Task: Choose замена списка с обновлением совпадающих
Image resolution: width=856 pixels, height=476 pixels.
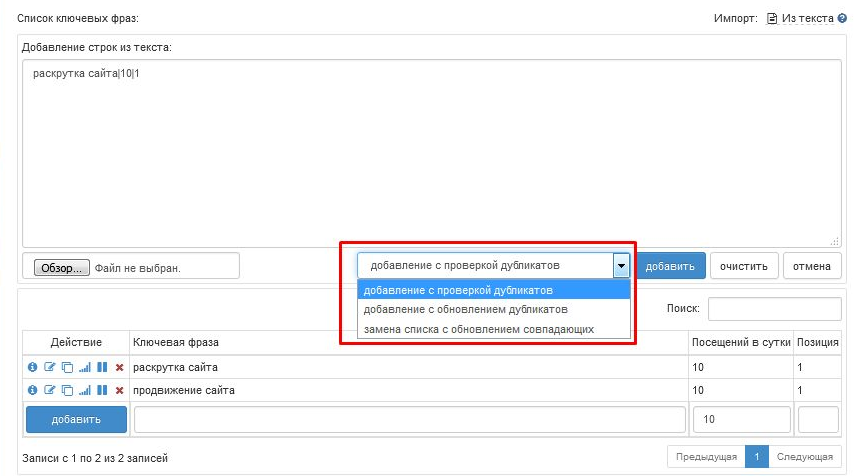Action: tap(478, 328)
